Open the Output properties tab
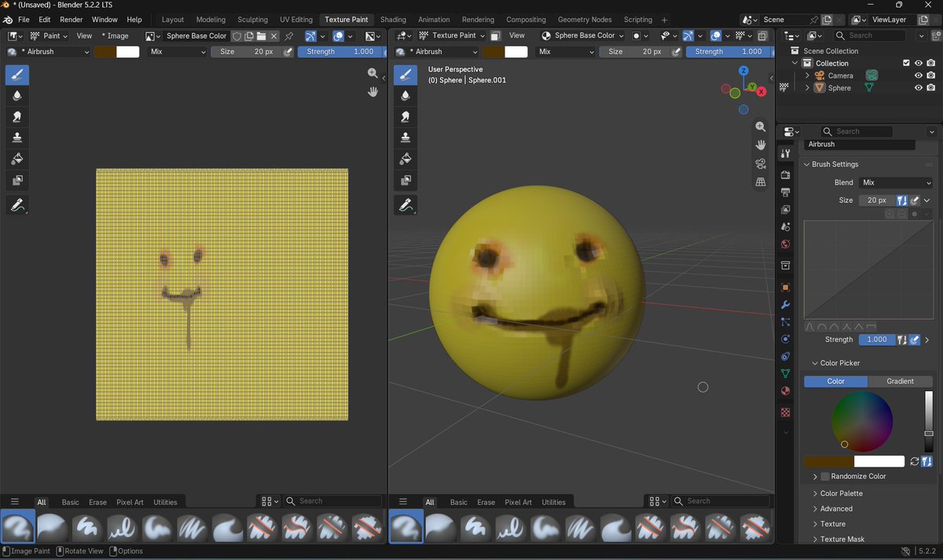The image size is (943, 560). [785, 192]
